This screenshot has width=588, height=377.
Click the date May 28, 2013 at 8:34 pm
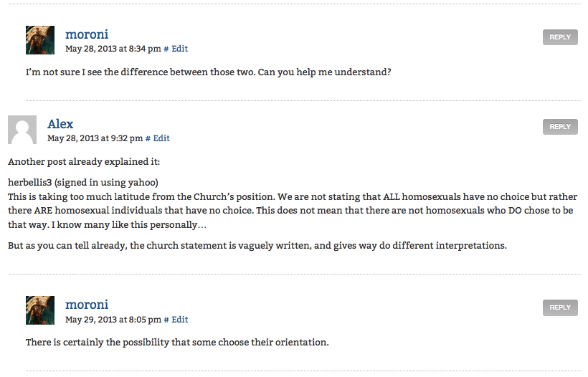click(113, 49)
